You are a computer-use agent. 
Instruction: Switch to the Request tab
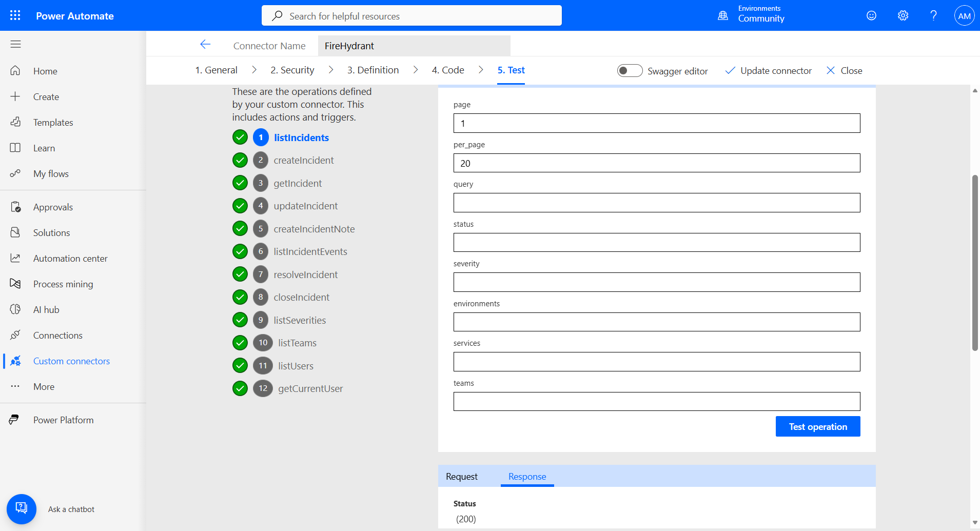(x=462, y=476)
